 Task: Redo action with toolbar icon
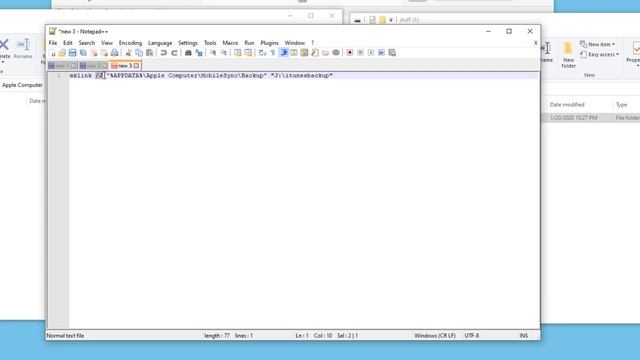tap(174, 53)
